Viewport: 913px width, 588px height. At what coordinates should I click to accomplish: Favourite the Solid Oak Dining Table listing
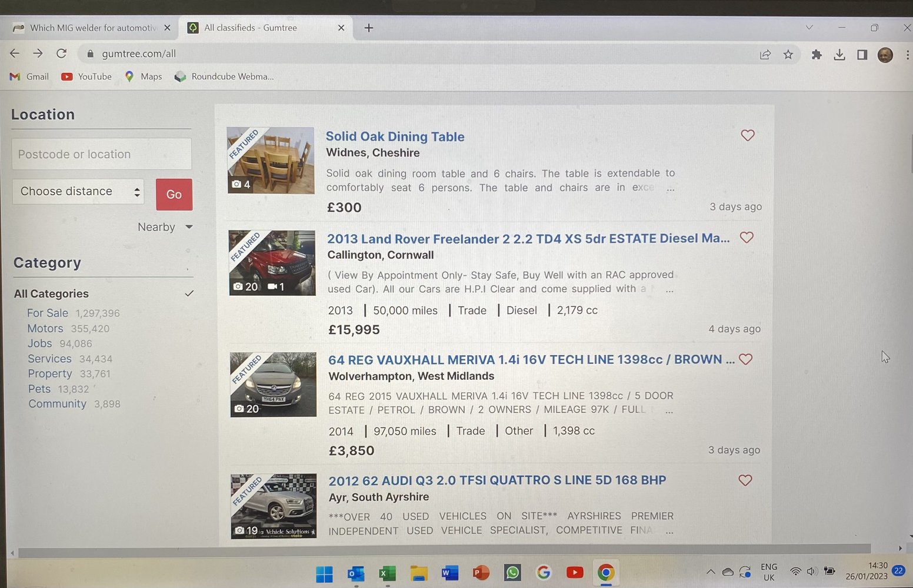tap(748, 135)
